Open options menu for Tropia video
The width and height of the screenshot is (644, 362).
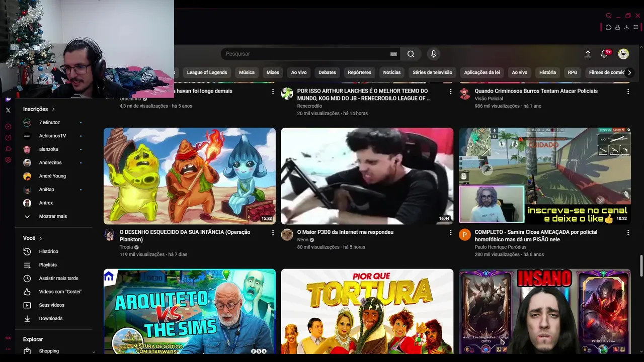(x=273, y=233)
